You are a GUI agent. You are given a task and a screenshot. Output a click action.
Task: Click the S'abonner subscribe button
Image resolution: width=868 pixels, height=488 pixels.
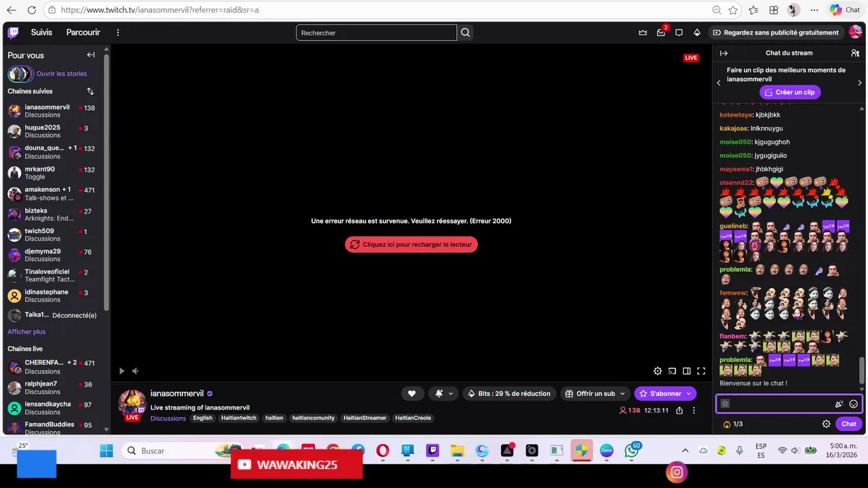pyautogui.click(x=666, y=393)
